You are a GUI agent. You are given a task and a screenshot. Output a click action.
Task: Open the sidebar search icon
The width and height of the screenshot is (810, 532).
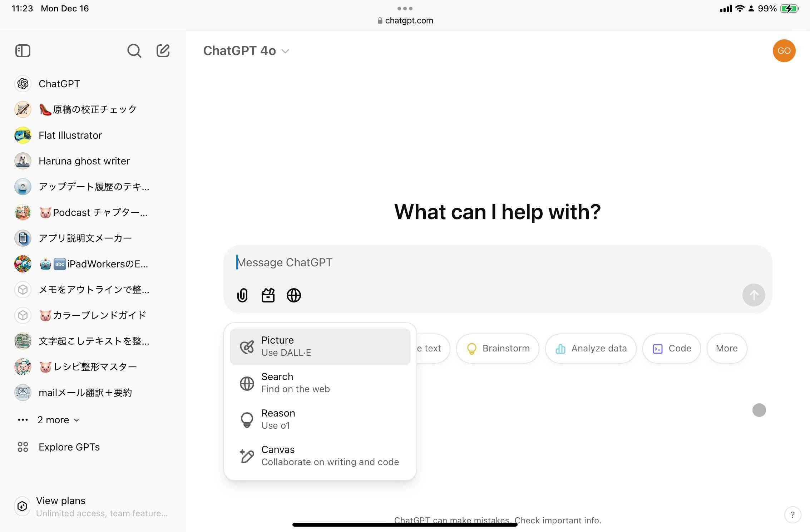point(134,51)
